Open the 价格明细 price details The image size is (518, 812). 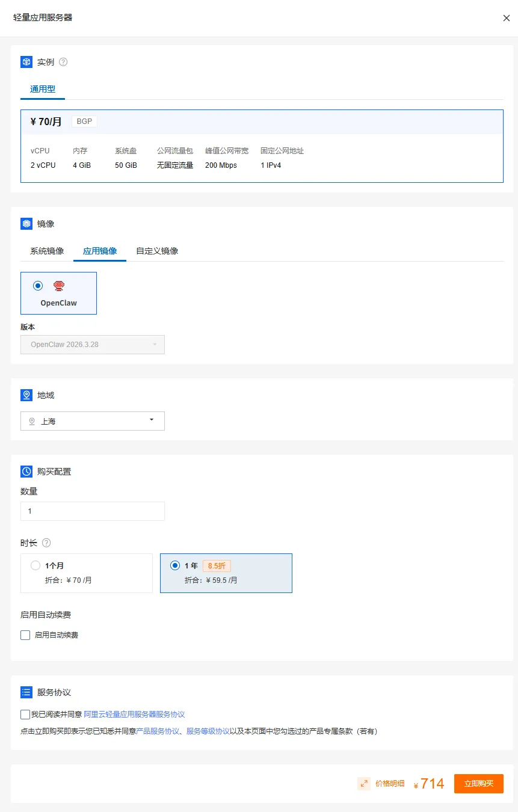tap(390, 784)
